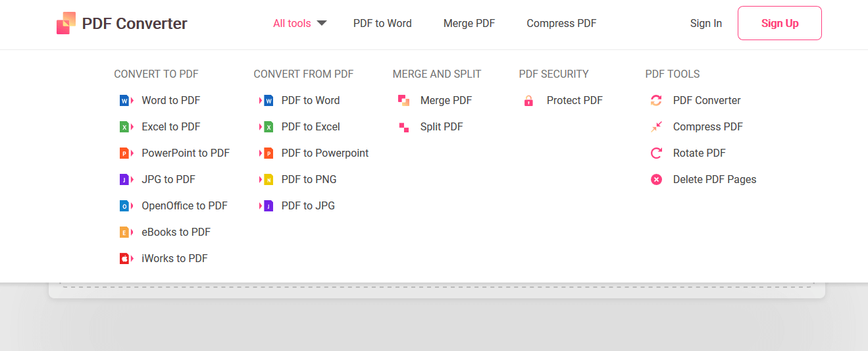868x351 pixels.
Task: Select the OpenOffice to PDF link
Action: [184, 205]
